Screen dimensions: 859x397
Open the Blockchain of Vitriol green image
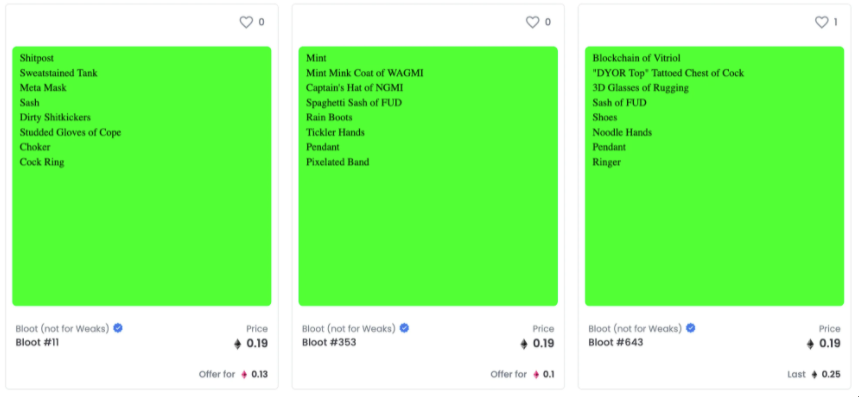714,176
